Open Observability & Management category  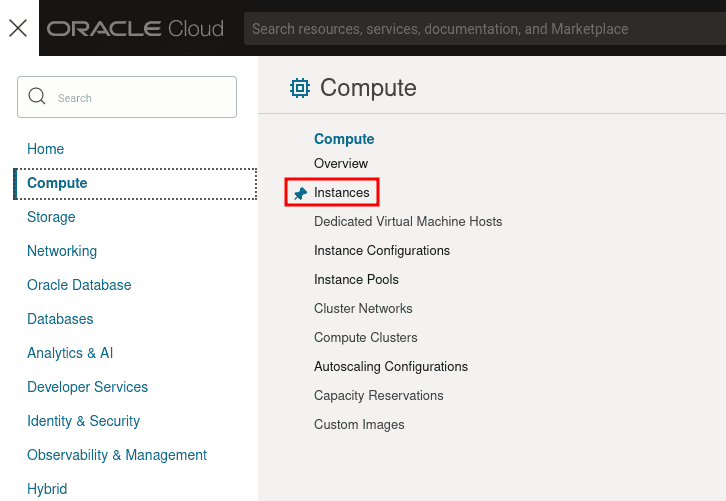[x=117, y=455]
